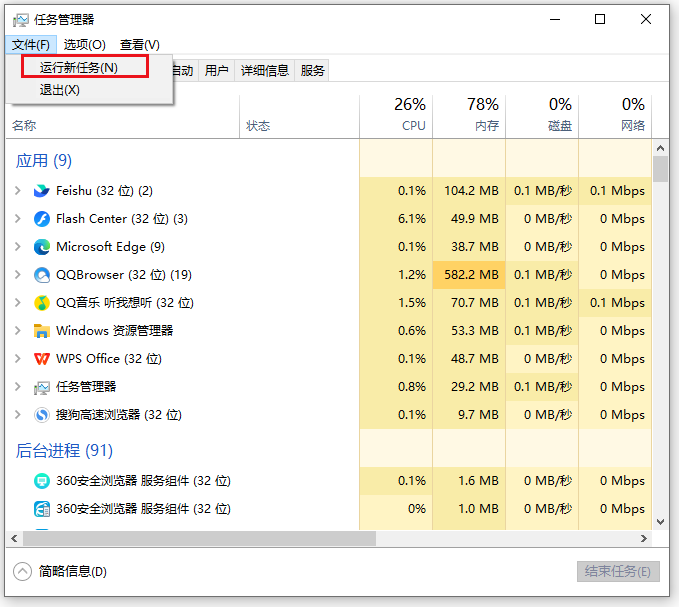Open the 查看(V) menu
This screenshot has height=607, width=679.
pos(139,45)
